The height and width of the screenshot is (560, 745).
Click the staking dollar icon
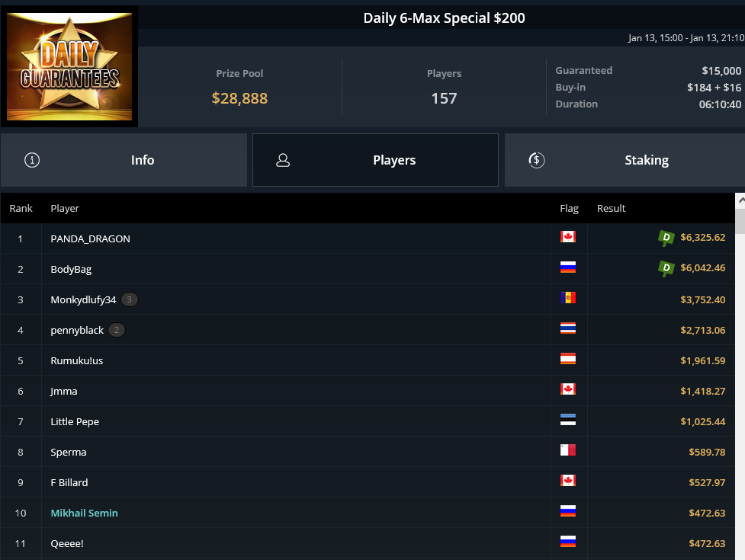[x=536, y=160]
